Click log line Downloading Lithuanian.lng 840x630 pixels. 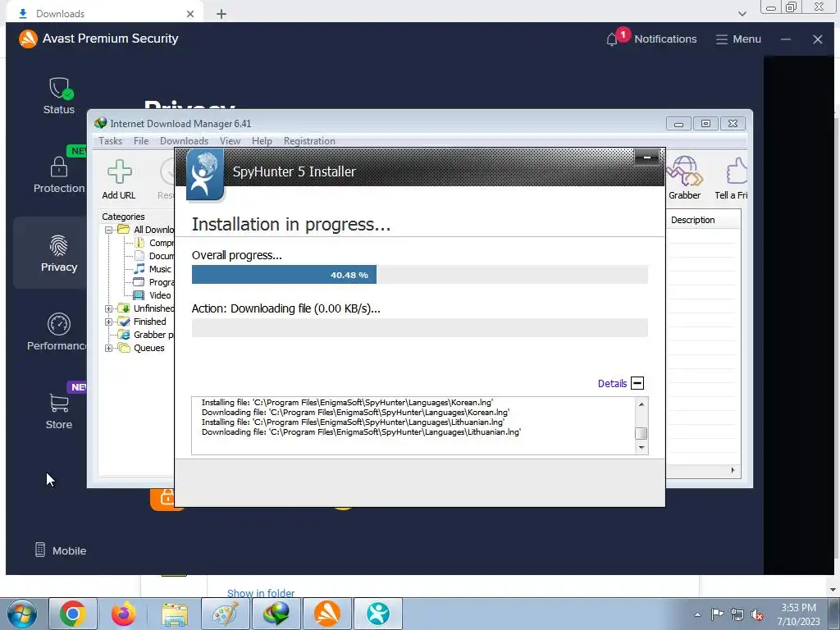(361, 432)
